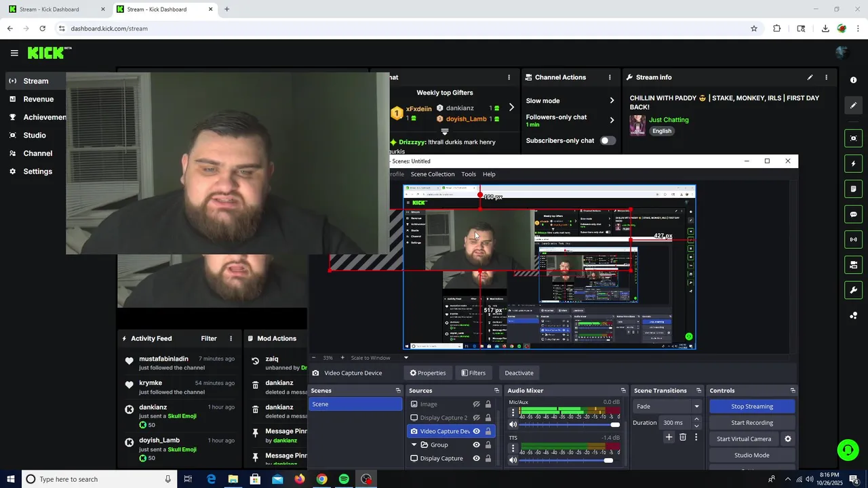Click the wrench tools icon in sidebar
The width and height of the screenshot is (868, 488).
tap(853, 290)
